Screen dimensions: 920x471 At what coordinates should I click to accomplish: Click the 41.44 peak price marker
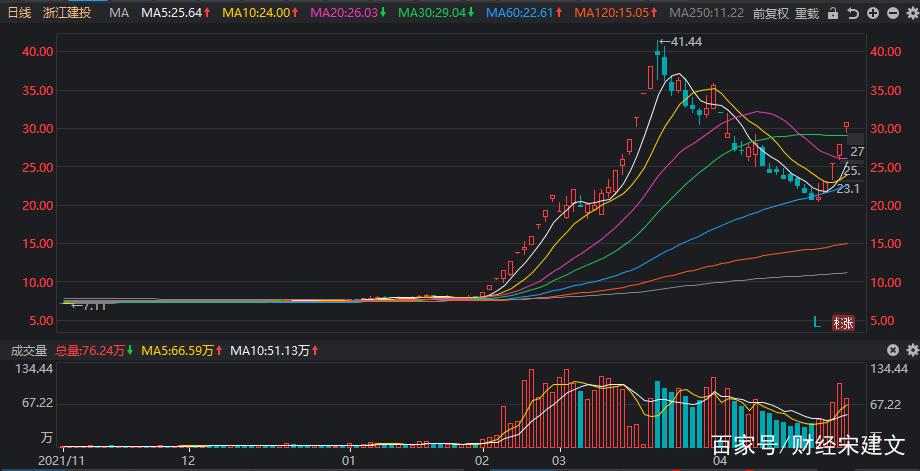pyautogui.click(x=685, y=42)
